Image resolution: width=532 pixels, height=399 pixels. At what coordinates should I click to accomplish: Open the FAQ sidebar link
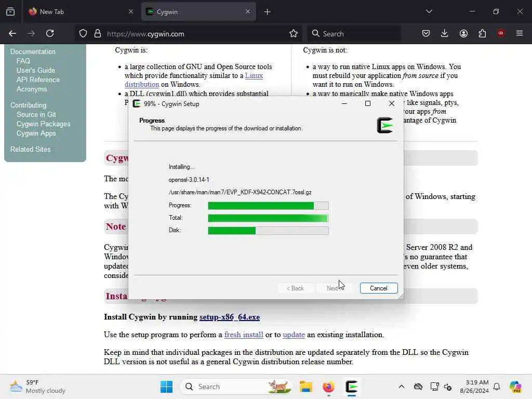pyautogui.click(x=23, y=61)
